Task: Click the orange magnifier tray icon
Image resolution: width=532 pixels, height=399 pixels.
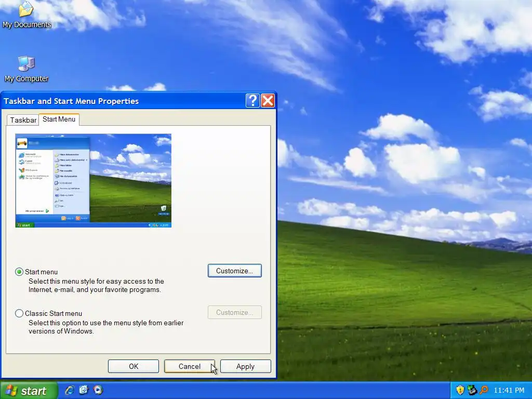Action: (x=484, y=390)
